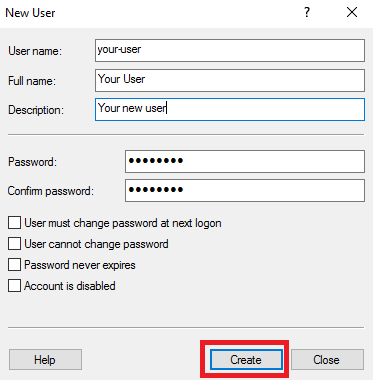
Task: Check the User cannot change password box
Action: tap(14, 244)
